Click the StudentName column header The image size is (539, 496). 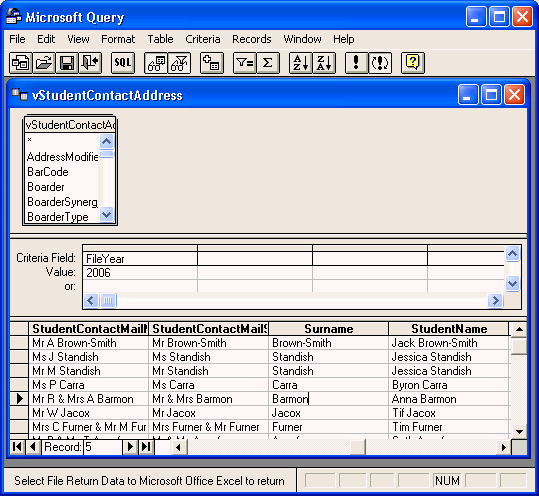(449, 329)
